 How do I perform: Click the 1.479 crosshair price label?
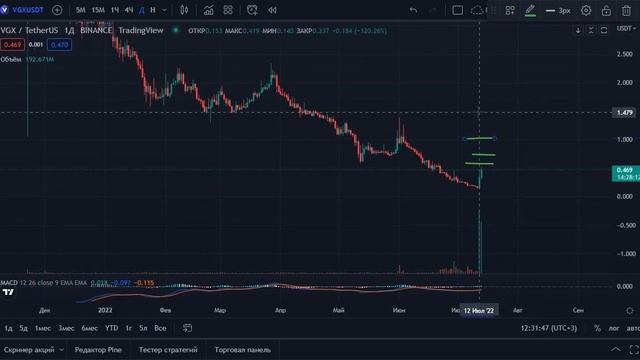(x=624, y=112)
